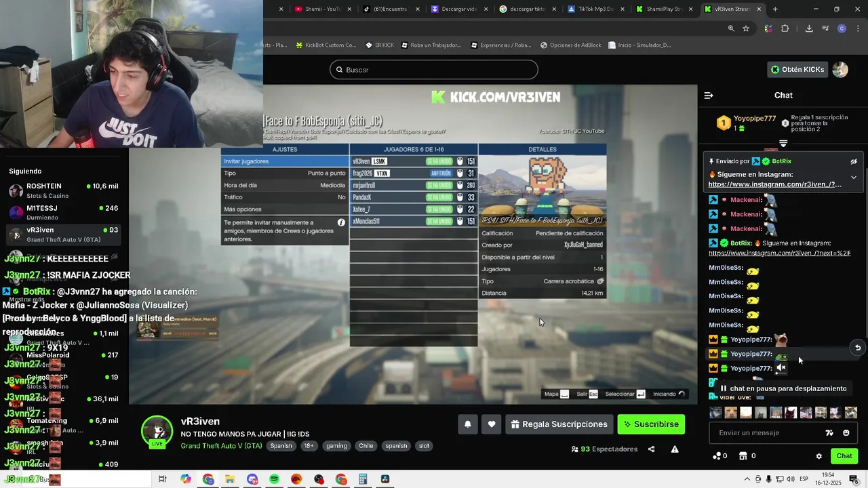Open the SR KICK bookmark
868x488 pixels.
pos(379,45)
